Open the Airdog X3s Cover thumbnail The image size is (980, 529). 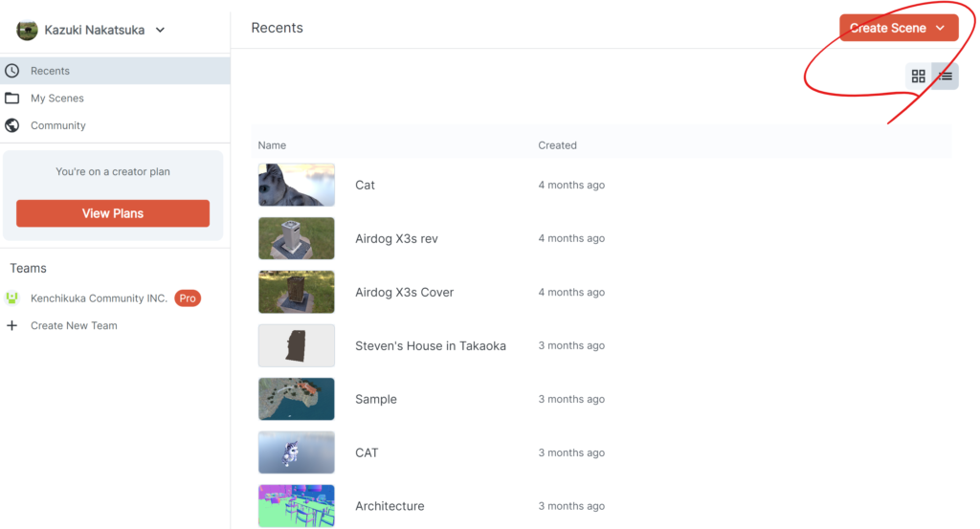[297, 292]
